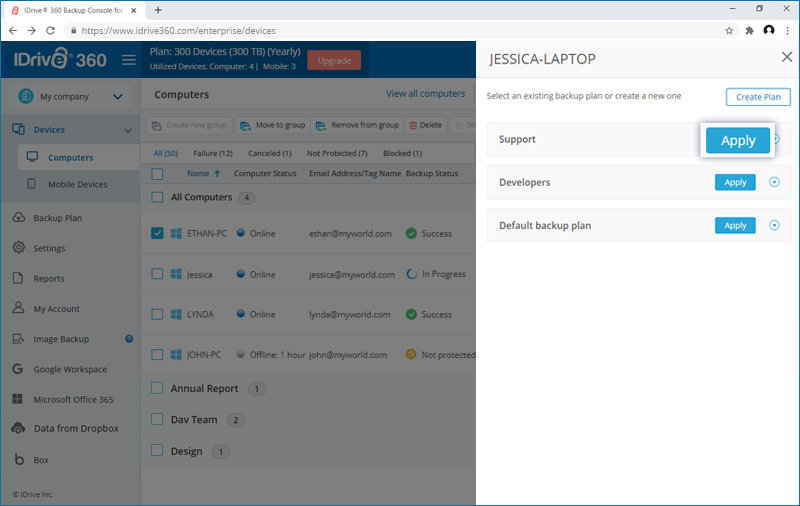
Task: Click the browser profile avatar icon
Action: 769,30
